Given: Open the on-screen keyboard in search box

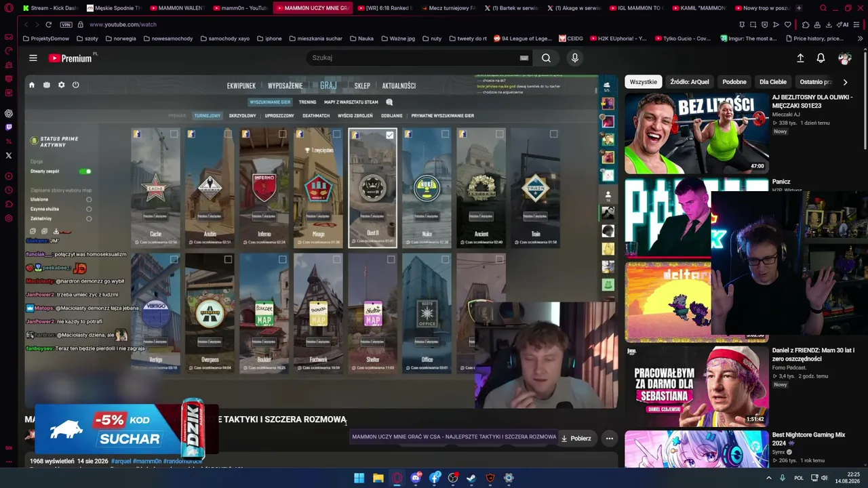Looking at the screenshot, I should click(x=524, y=58).
